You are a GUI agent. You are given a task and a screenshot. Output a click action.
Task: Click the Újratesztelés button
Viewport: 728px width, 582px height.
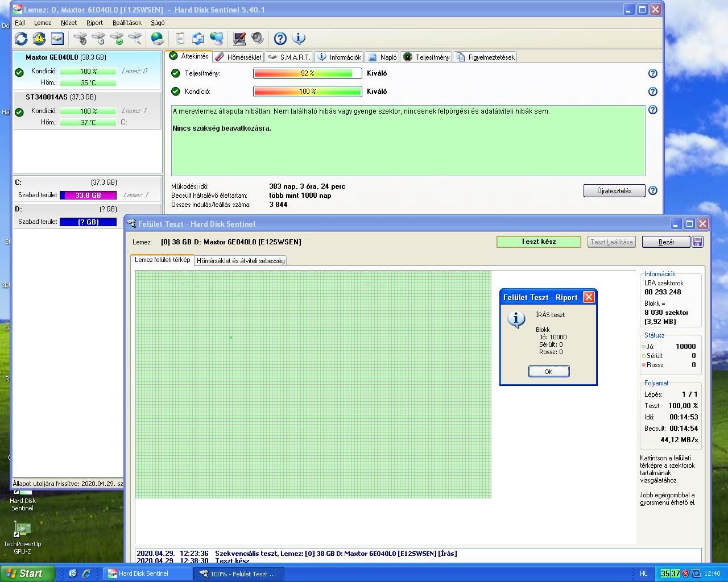(x=614, y=191)
